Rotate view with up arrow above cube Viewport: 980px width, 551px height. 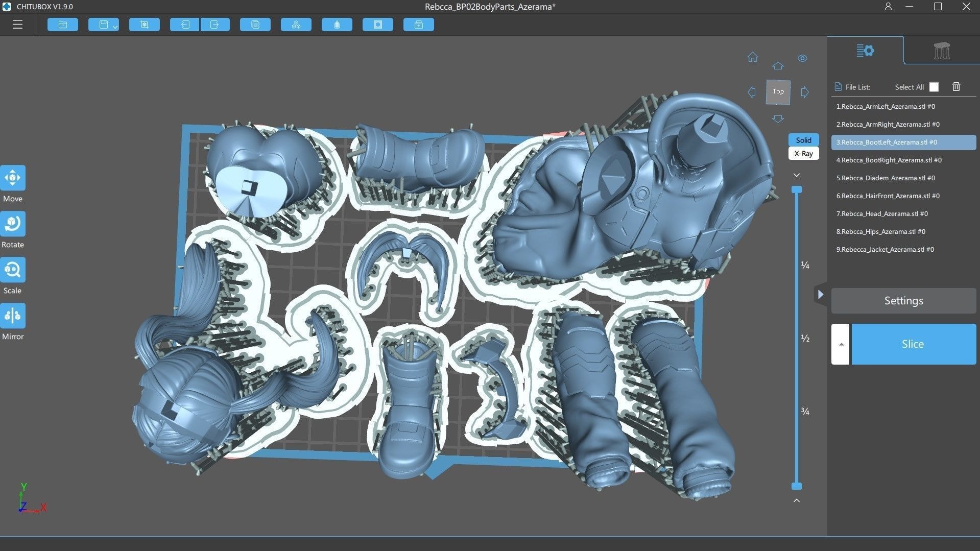[778, 66]
